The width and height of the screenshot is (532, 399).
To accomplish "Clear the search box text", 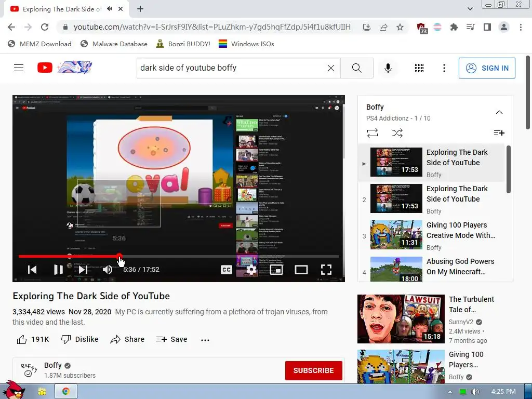I will pyautogui.click(x=331, y=68).
